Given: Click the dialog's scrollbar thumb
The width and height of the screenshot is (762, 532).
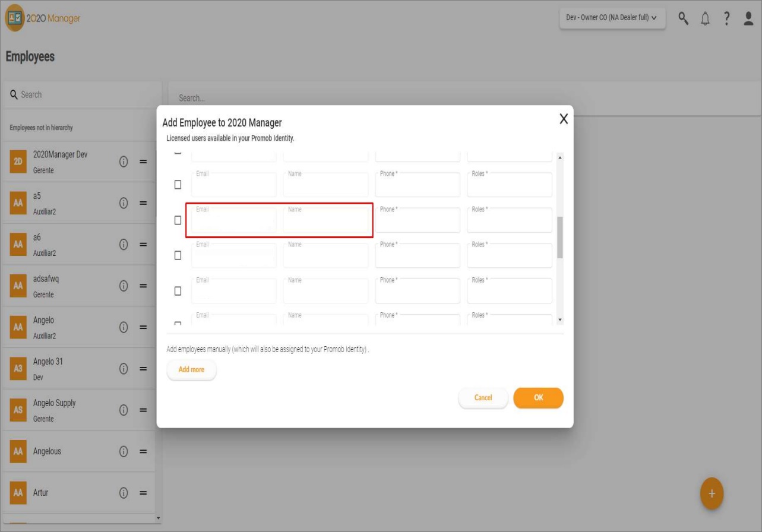Looking at the screenshot, I should coord(560,237).
